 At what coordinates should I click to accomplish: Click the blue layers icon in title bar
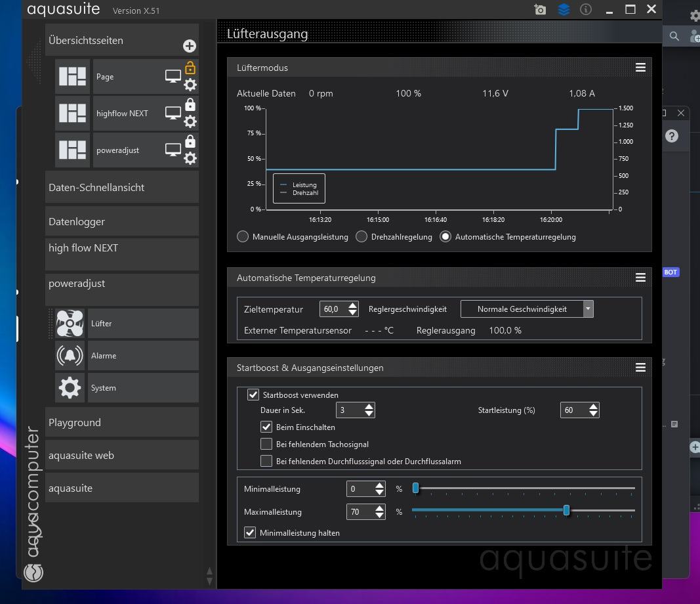tap(564, 9)
